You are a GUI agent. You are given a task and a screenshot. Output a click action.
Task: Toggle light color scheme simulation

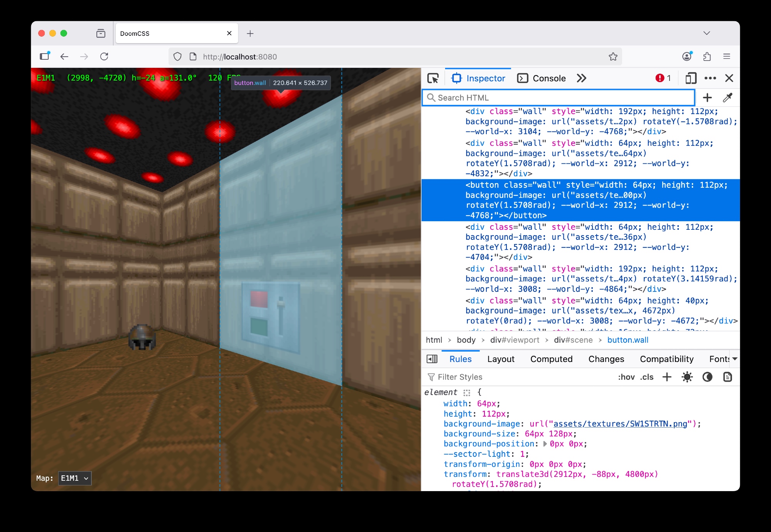pyautogui.click(x=687, y=377)
